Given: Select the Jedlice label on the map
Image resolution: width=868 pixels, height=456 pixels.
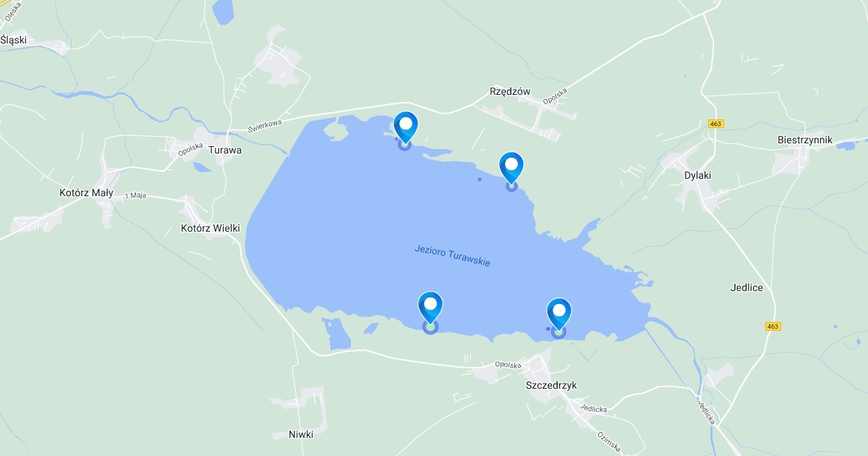Looking at the screenshot, I should click(746, 287).
